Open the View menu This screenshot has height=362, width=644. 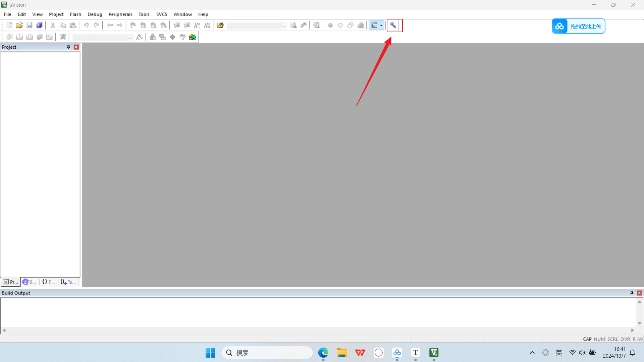point(37,14)
